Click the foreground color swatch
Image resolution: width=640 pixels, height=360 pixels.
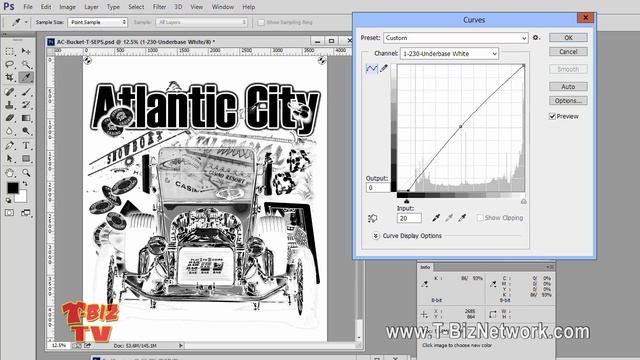(x=12, y=188)
